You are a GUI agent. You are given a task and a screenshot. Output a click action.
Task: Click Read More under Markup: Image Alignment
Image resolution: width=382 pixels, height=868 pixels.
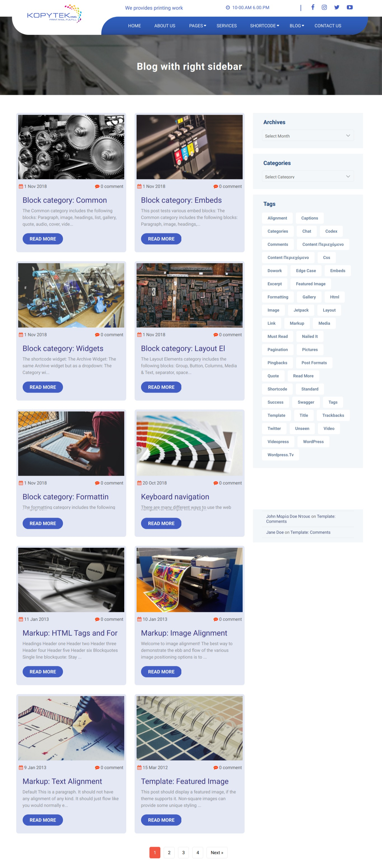(161, 672)
